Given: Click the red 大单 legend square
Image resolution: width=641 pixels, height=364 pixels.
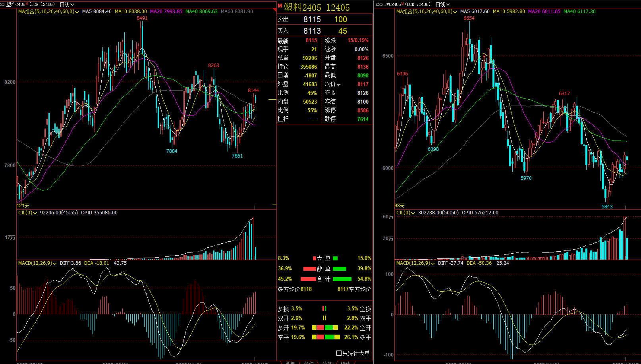Looking at the screenshot, I should click(315, 258).
